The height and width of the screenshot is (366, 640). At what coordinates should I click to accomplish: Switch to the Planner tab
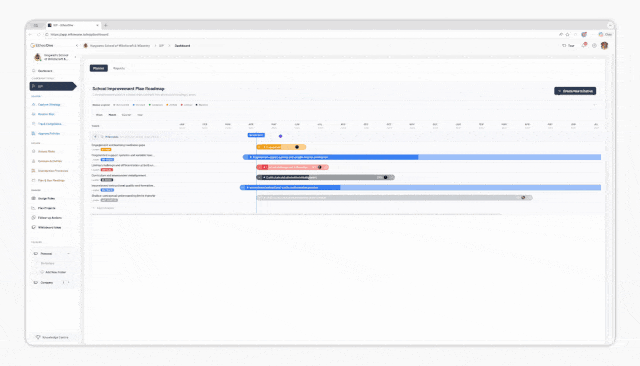coord(99,68)
